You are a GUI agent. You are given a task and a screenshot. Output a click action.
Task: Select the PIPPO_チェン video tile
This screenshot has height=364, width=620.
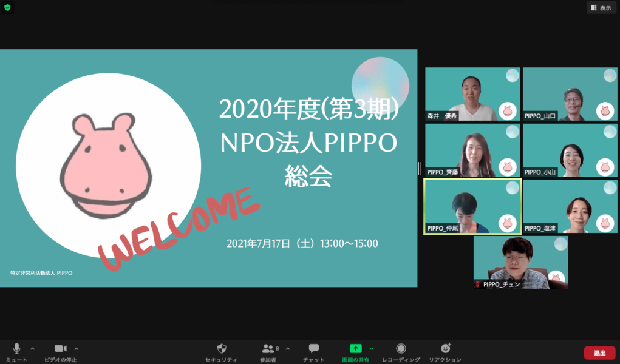coord(520,262)
